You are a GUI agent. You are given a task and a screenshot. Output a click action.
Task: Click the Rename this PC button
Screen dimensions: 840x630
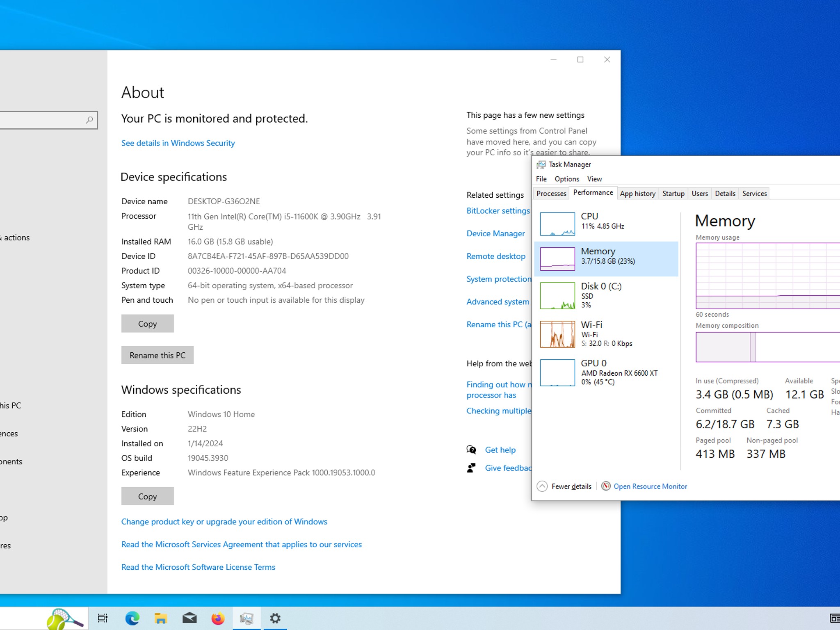(157, 355)
